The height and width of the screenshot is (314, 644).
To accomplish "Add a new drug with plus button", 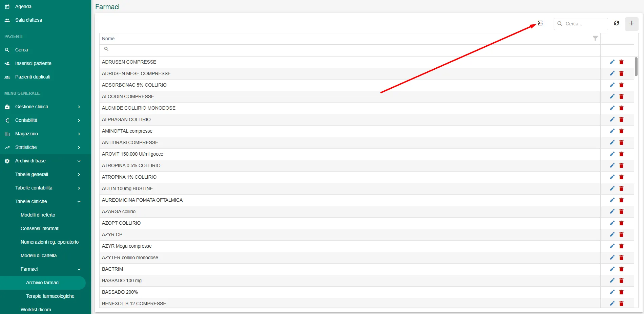I will pos(632,24).
